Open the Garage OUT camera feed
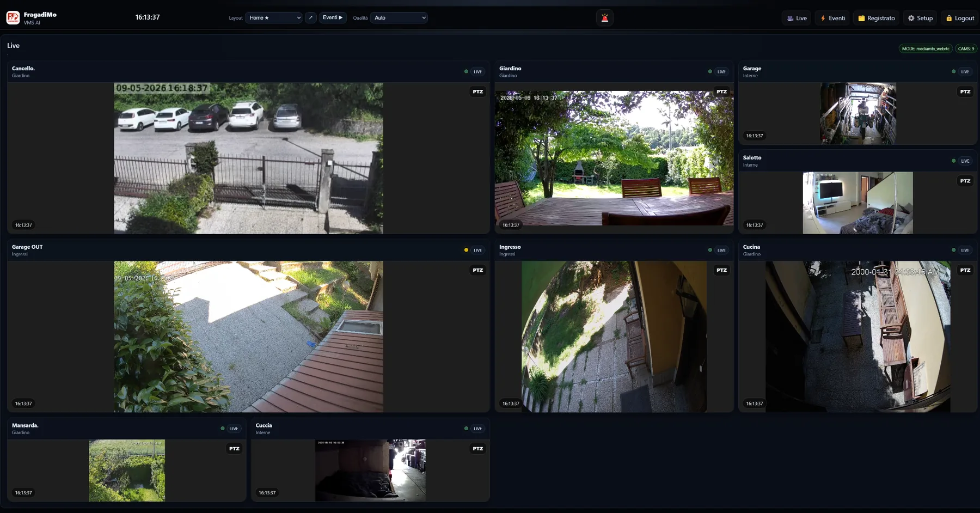Image resolution: width=980 pixels, height=513 pixels. pyautogui.click(x=248, y=337)
